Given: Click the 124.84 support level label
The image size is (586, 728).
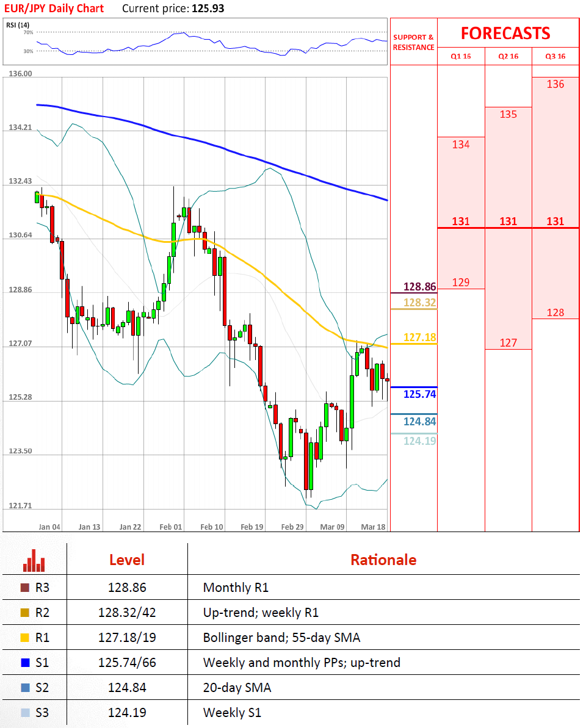Looking at the screenshot, I should [420, 422].
